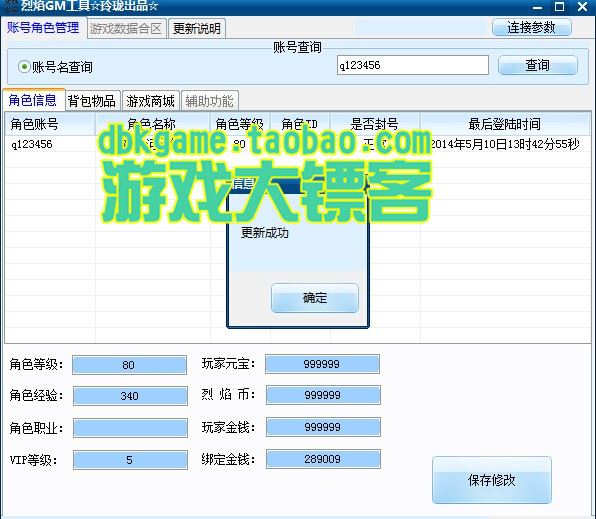Focus the empty 角色职业 field
The width and height of the screenshot is (596, 519).
[130, 428]
